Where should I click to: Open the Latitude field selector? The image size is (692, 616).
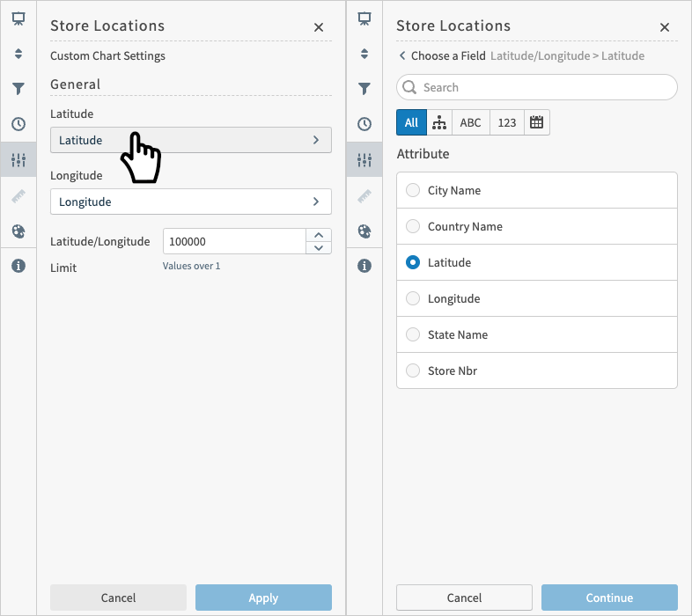(190, 140)
